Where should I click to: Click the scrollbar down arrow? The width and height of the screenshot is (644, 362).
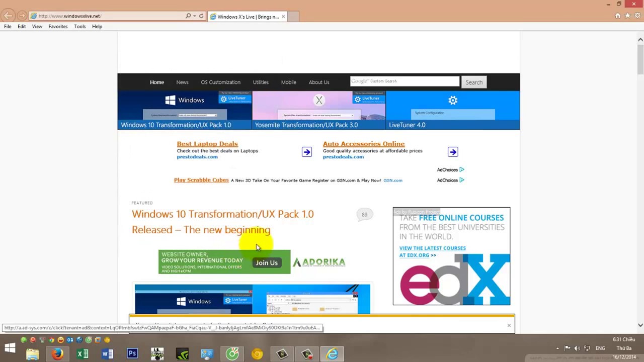(640, 325)
